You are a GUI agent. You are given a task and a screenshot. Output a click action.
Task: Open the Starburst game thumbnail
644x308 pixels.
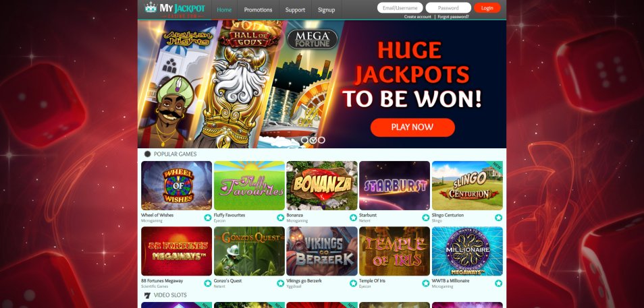394,185
